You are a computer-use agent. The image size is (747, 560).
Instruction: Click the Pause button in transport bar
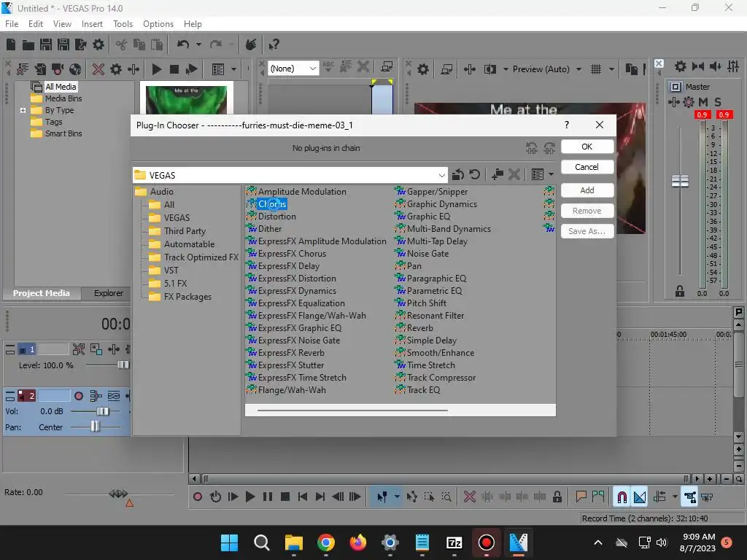(x=268, y=497)
